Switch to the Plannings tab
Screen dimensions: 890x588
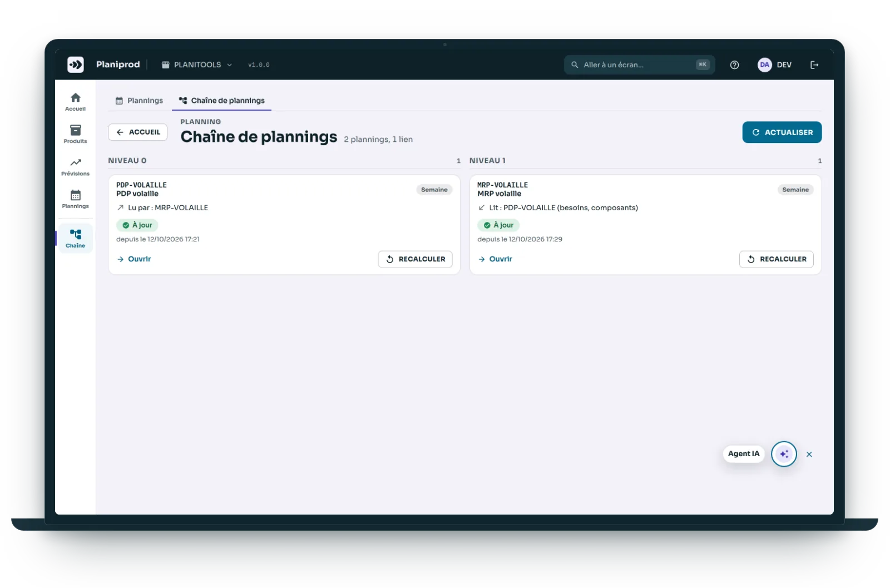[x=139, y=101]
